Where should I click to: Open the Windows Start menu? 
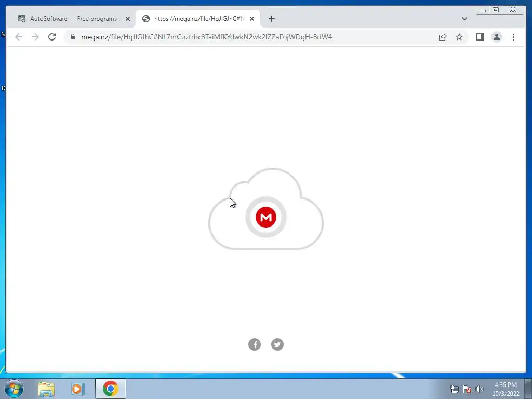pos(14,389)
